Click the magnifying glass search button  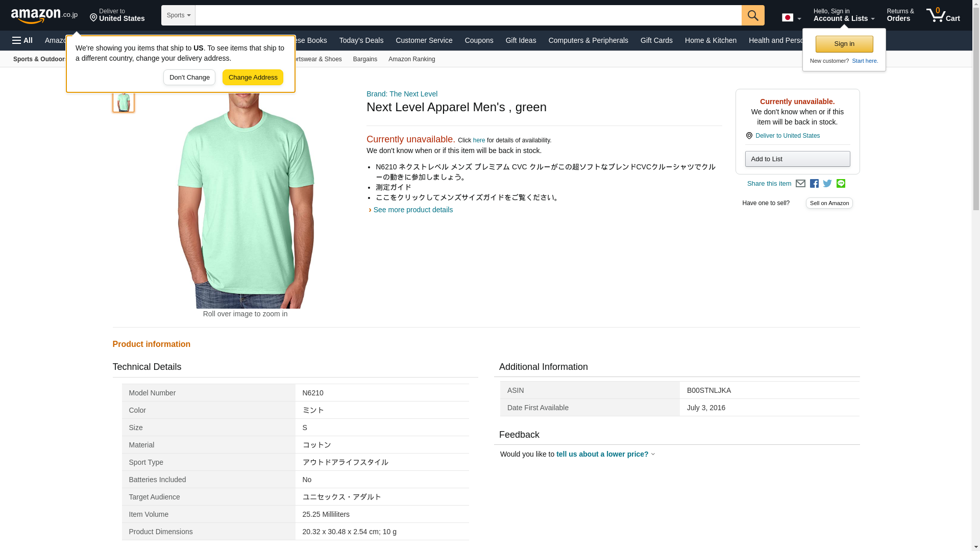tap(752, 15)
